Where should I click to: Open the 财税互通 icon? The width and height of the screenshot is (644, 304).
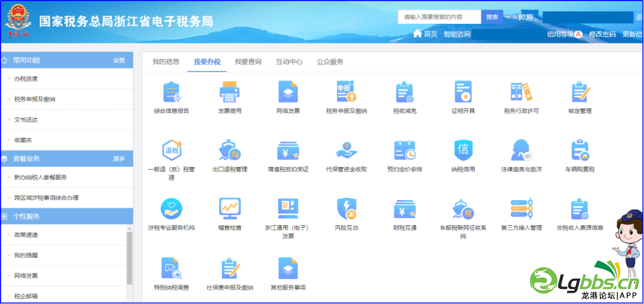[x=404, y=209]
